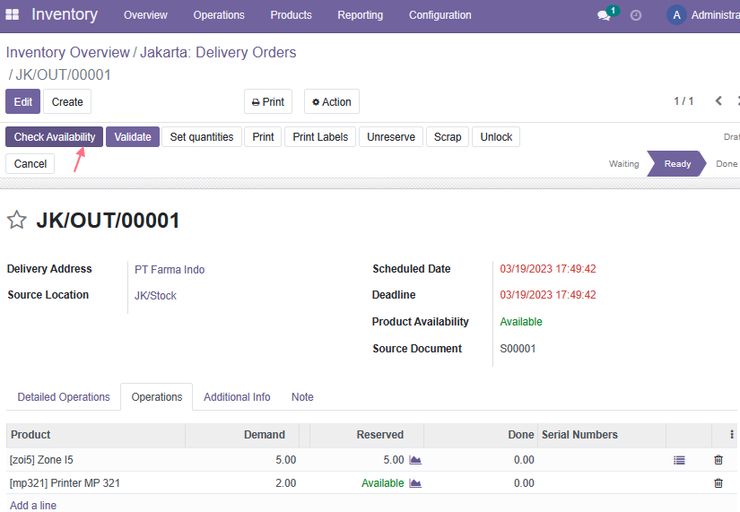Click the Create button
This screenshot has height=512, width=740.
pos(67,101)
